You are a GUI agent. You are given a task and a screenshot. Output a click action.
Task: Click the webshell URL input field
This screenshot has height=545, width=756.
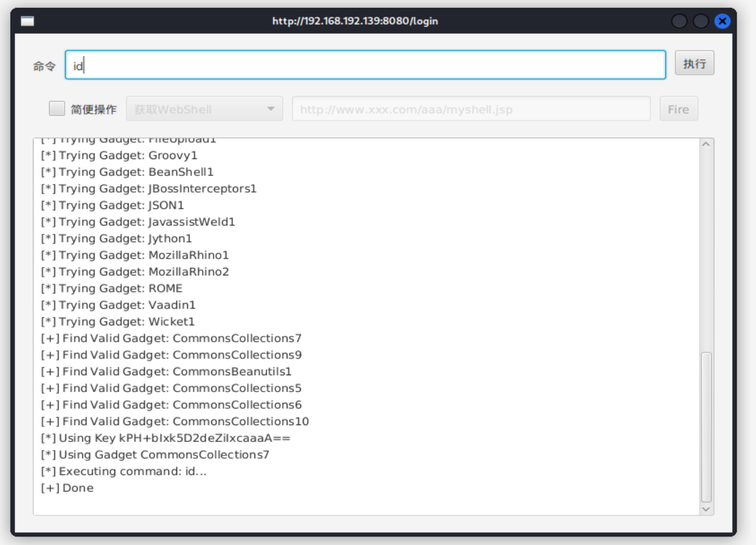471,109
